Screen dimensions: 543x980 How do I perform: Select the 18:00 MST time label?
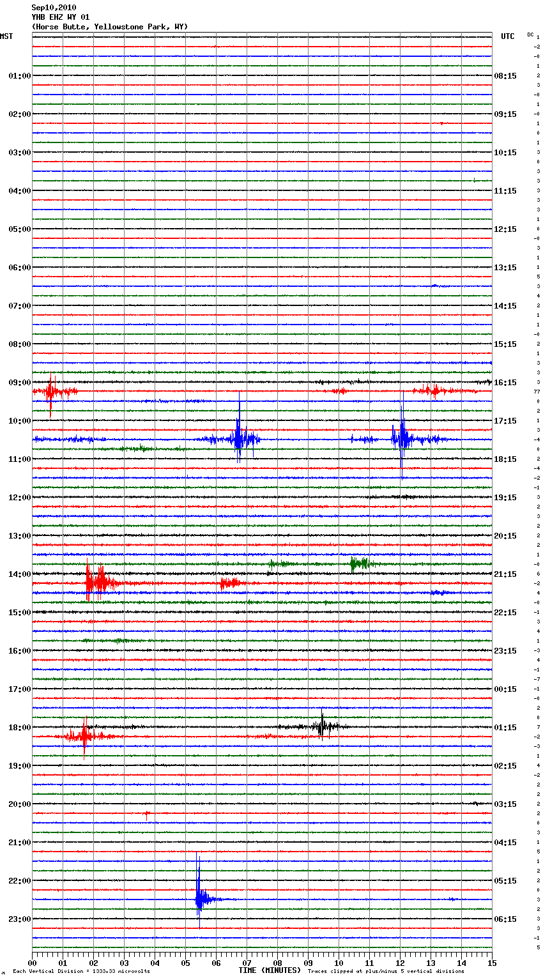pos(20,728)
